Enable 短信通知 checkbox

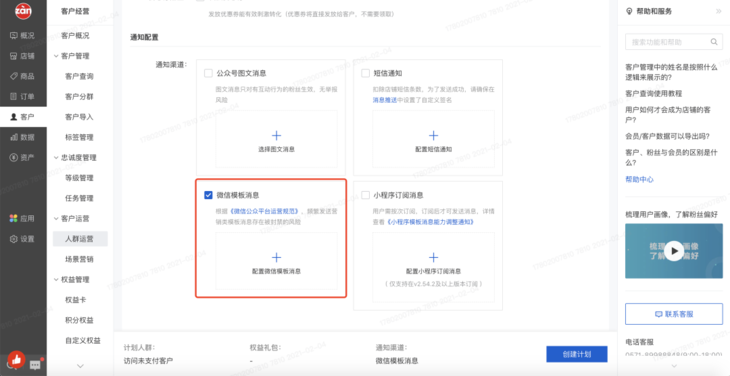tap(365, 73)
